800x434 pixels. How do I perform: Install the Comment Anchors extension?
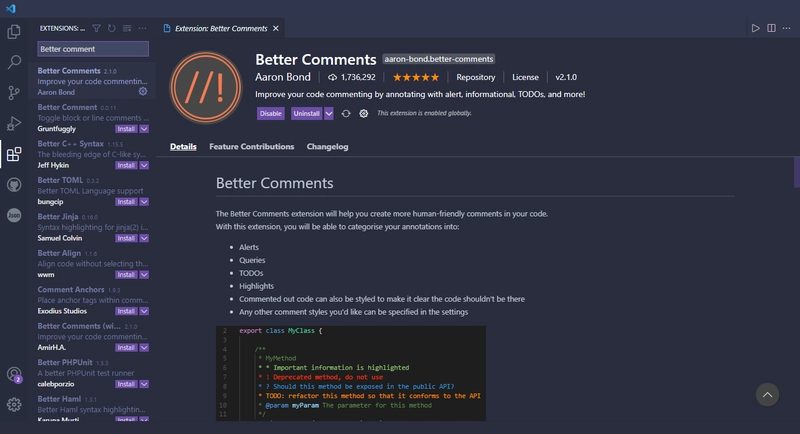126,311
